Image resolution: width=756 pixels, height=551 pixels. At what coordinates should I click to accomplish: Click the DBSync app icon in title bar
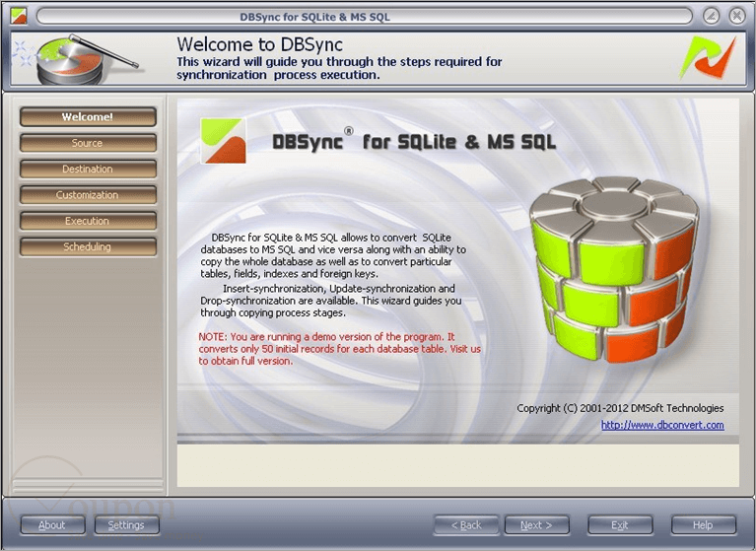pos(19,17)
